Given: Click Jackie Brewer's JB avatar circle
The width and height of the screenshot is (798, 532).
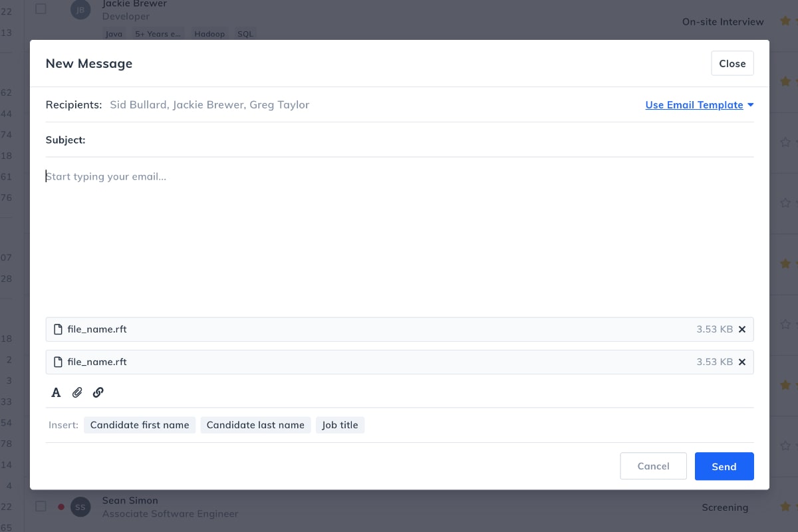Looking at the screenshot, I should [x=80, y=10].
